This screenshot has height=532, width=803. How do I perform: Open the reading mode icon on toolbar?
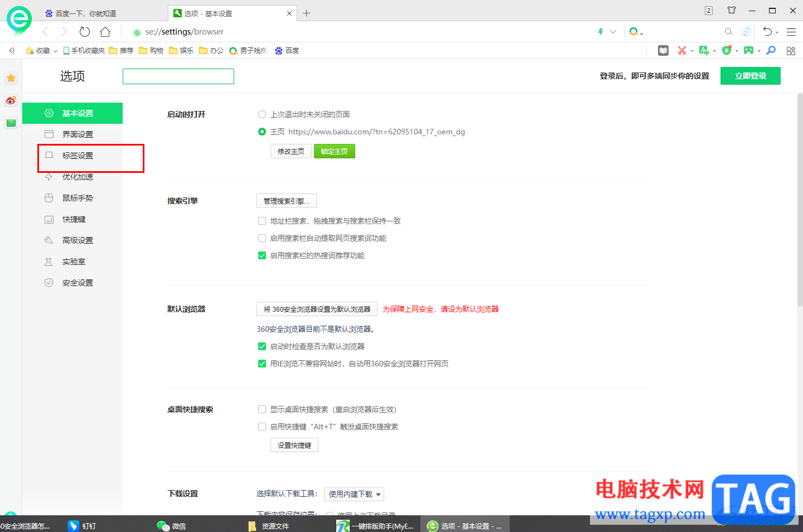663,50
